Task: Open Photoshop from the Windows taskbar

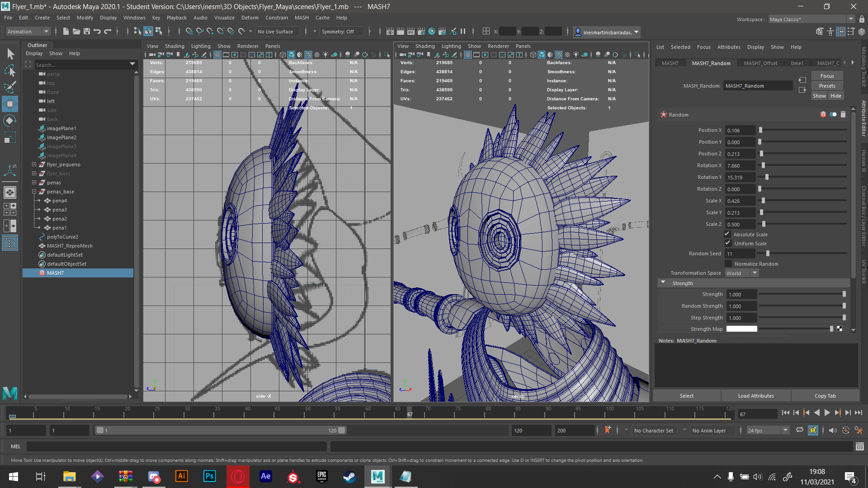Action: coord(210,476)
